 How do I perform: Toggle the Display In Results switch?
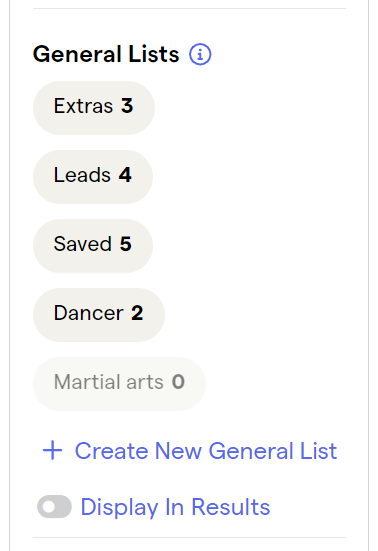tap(54, 506)
